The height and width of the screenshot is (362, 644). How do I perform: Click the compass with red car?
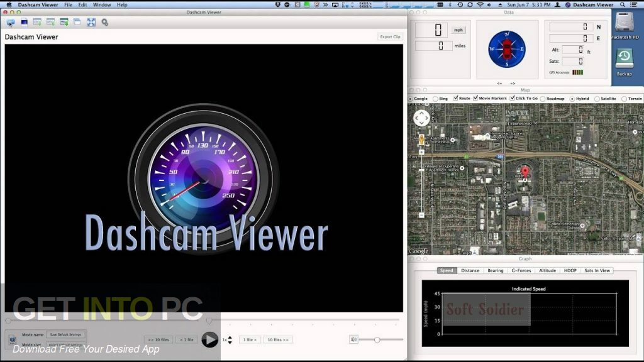[507, 49]
